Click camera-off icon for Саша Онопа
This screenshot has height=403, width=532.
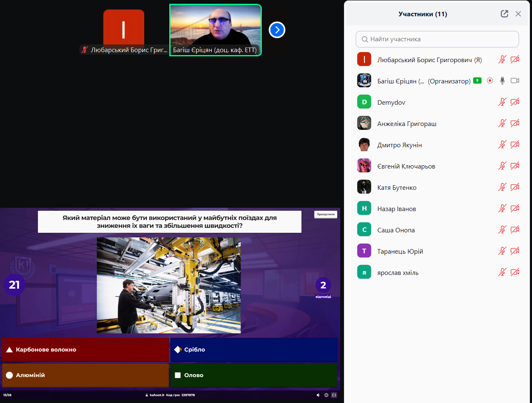[515, 229]
